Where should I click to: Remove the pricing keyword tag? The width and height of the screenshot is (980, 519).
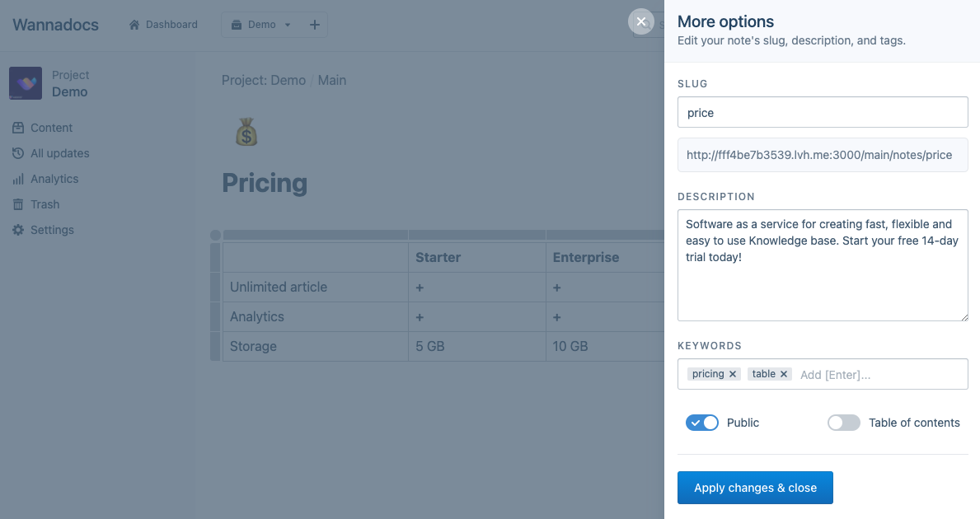tap(733, 374)
